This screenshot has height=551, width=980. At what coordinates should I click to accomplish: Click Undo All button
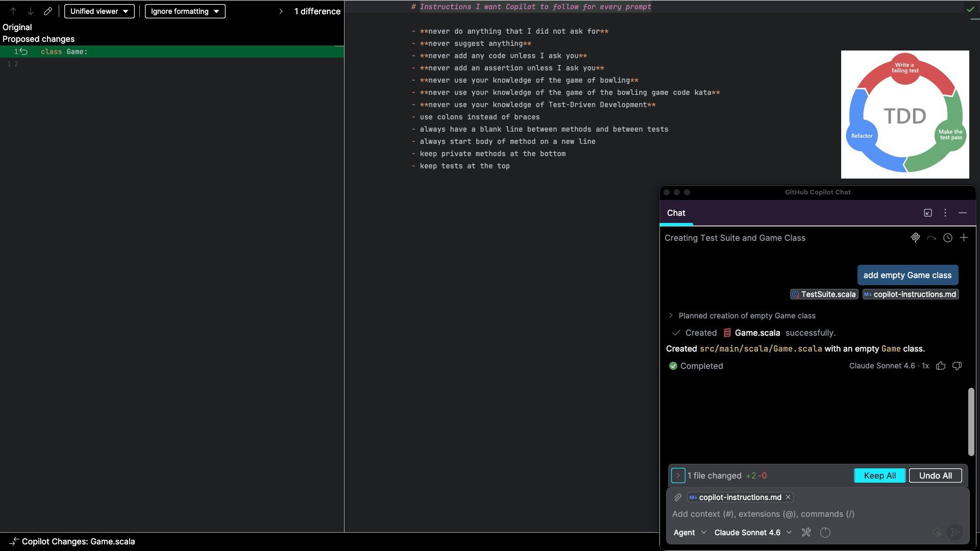[935, 475]
